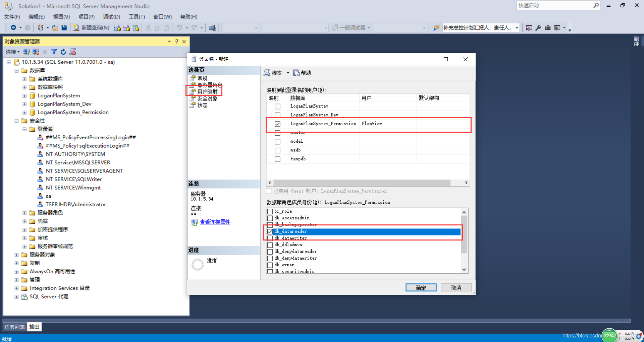644x342 pixels.
Task: Pin the Object Explorer panel
Action: tap(177, 42)
